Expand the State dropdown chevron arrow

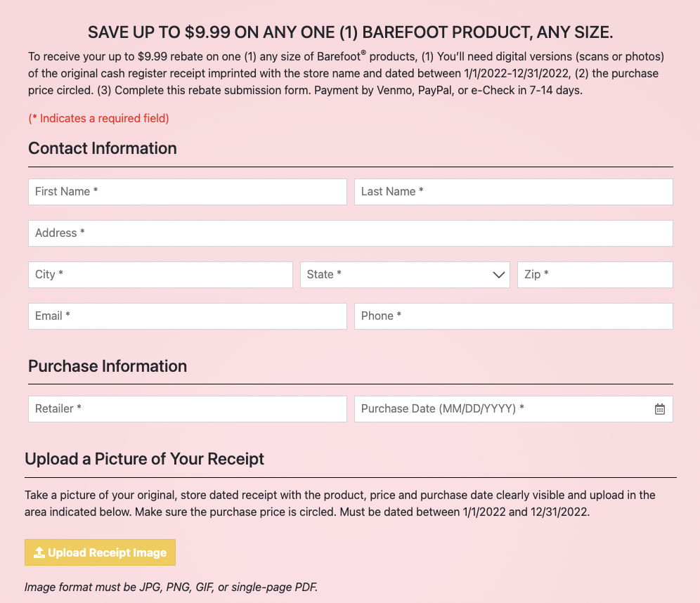click(x=500, y=275)
